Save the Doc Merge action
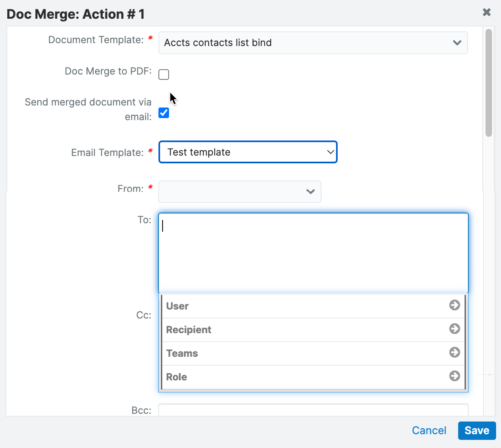The height and width of the screenshot is (448, 501). (477, 430)
